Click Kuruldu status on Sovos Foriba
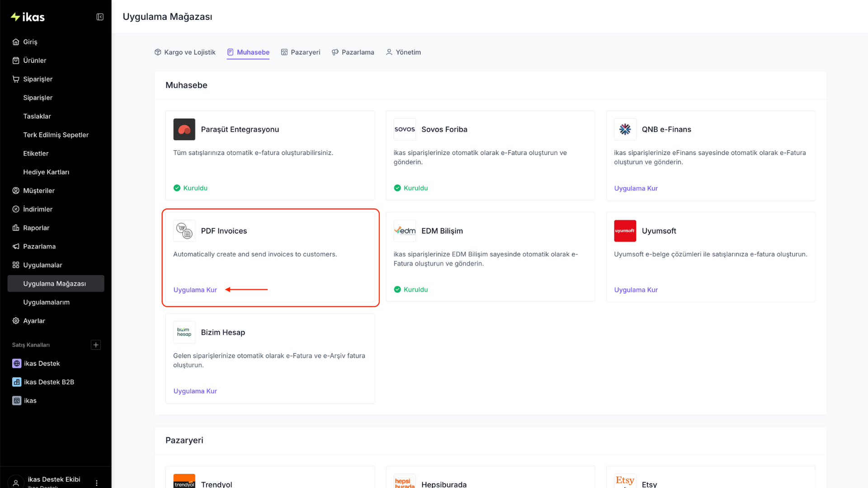This screenshot has width=868, height=488. [411, 188]
